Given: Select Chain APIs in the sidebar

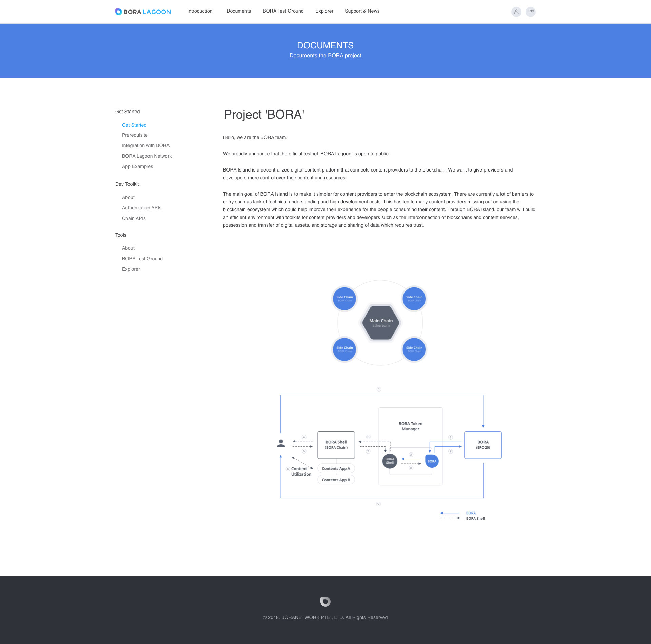Looking at the screenshot, I should tap(134, 218).
